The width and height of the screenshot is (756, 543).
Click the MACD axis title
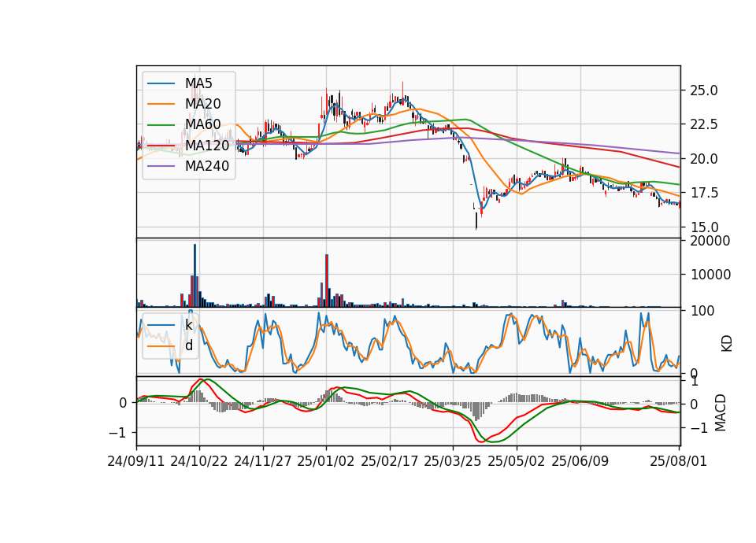(721, 412)
